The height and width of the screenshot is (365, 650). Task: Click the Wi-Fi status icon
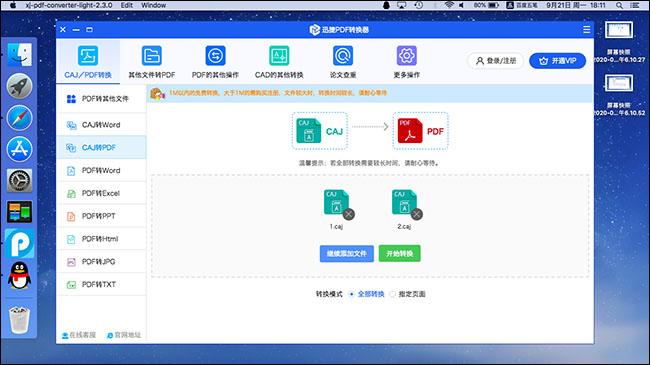[x=449, y=5]
